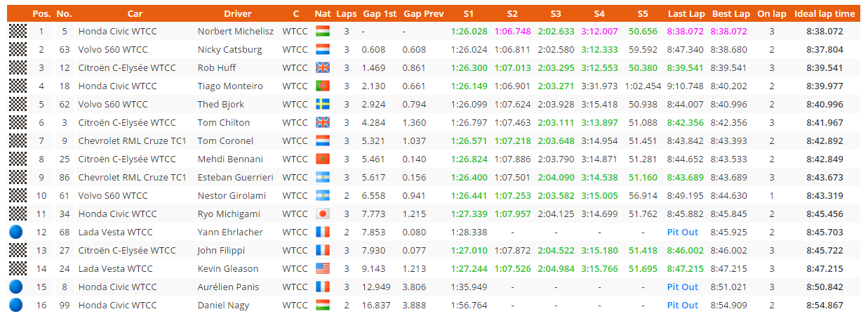Click the French flag for John Filippi
Screen dimensions: 868x321
click(x=323, y=251)
